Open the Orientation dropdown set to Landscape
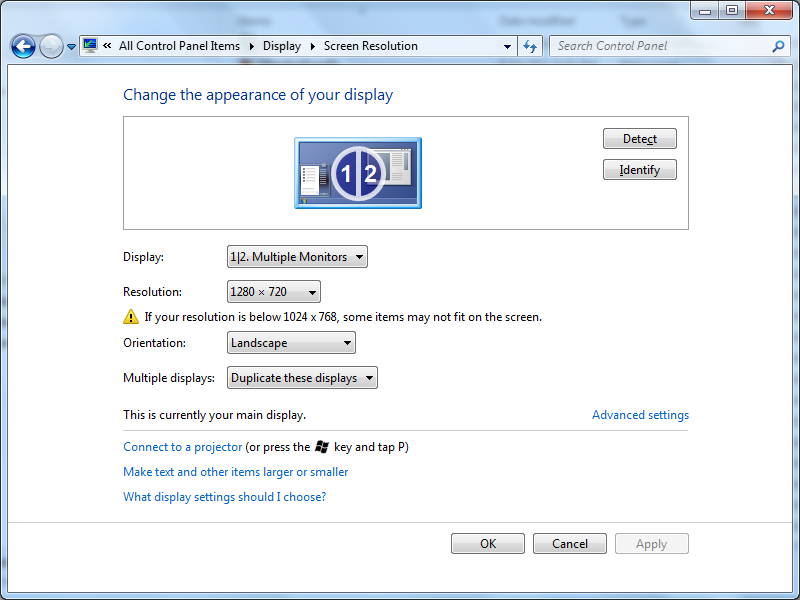Viewport: 800px width, 600px height. point(291,343)
